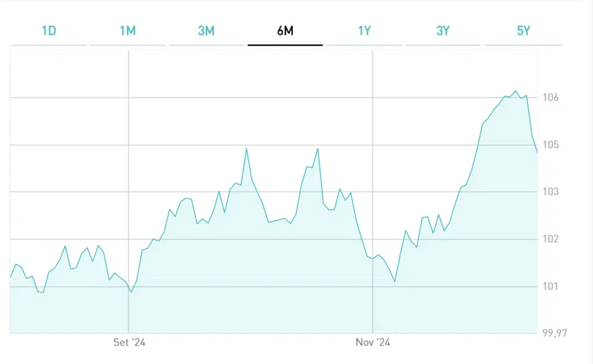Click the active 6M tab

[285, 31]
